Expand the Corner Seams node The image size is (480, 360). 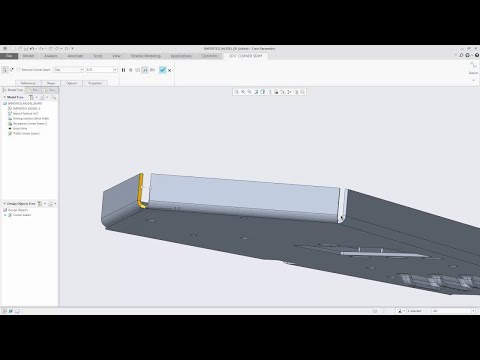click(5, 215)
